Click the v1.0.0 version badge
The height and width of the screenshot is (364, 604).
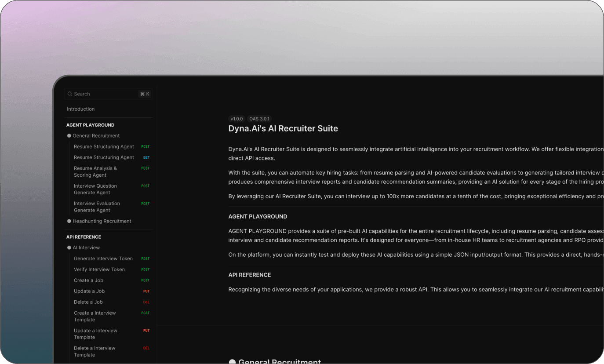tap(237, 119)
